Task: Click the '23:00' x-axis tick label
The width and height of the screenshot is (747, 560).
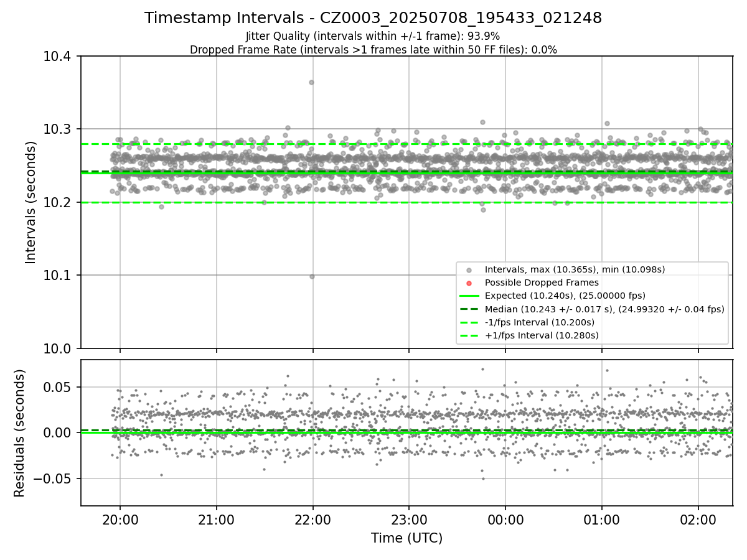Action: (x=409, y=520)
